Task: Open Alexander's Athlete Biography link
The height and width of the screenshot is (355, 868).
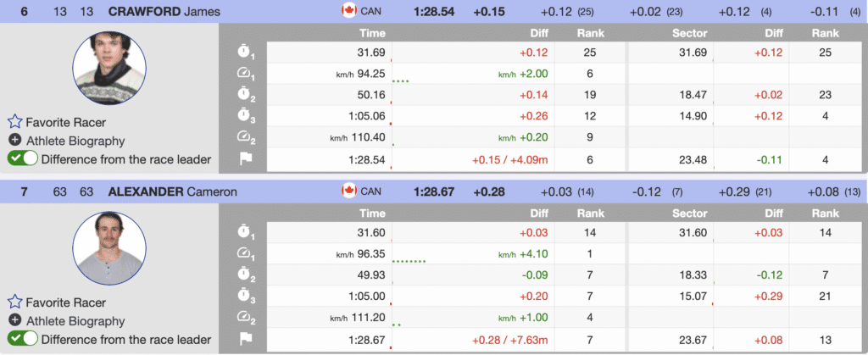Action: point(75,321)
